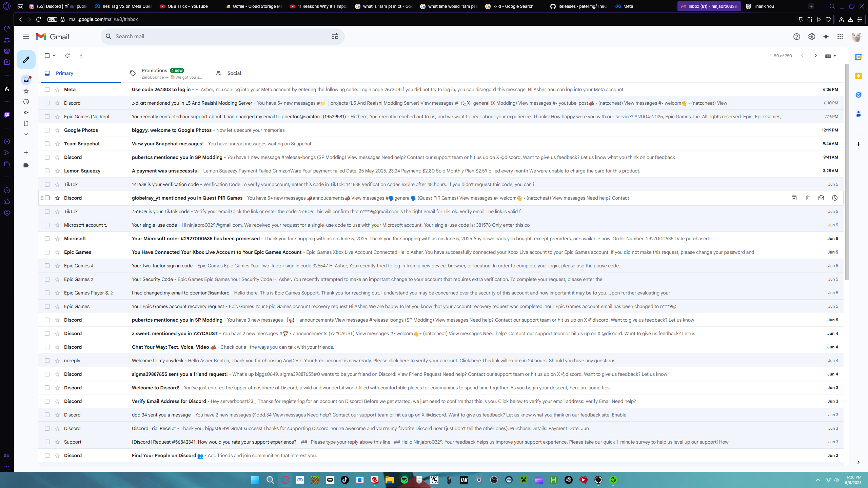Open Contacts side panel icon
This screenshot has width=868, height=488.
[859, 114]
